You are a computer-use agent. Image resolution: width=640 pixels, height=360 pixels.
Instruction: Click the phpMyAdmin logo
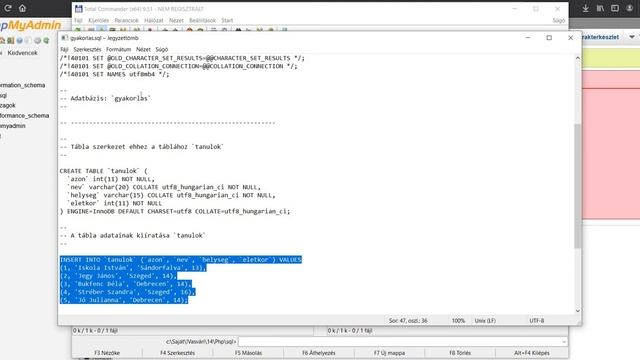point(30,25)
